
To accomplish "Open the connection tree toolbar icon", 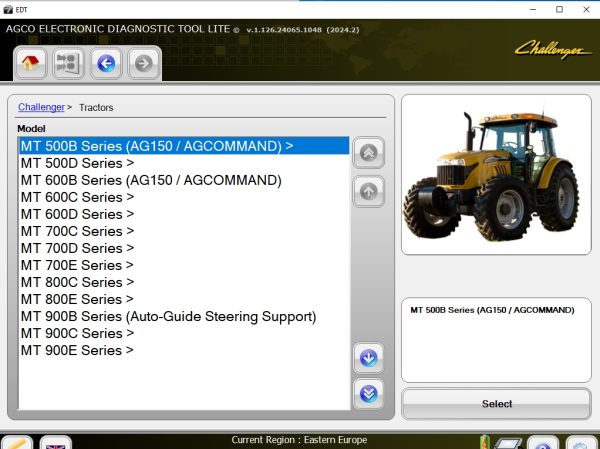I will pos(68,63).
